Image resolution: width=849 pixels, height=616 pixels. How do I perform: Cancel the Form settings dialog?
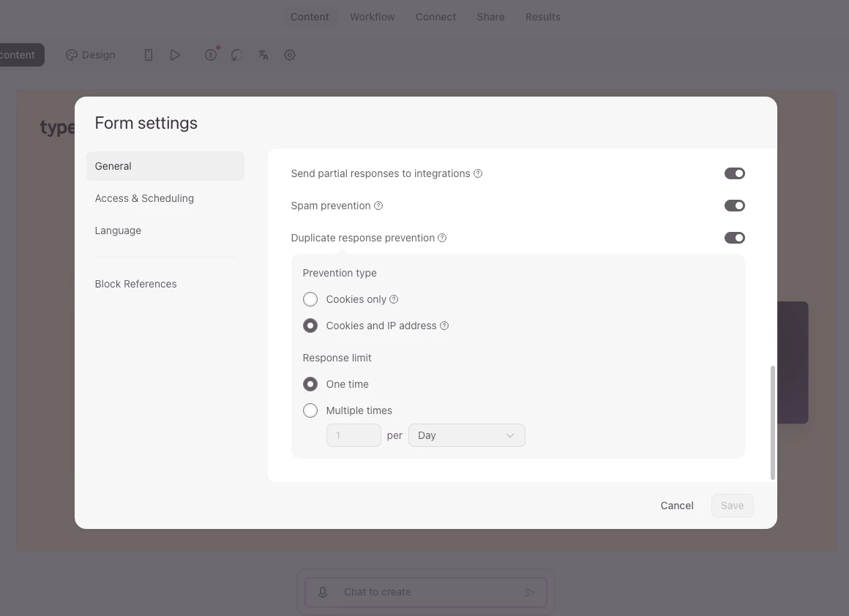[677, 506]
